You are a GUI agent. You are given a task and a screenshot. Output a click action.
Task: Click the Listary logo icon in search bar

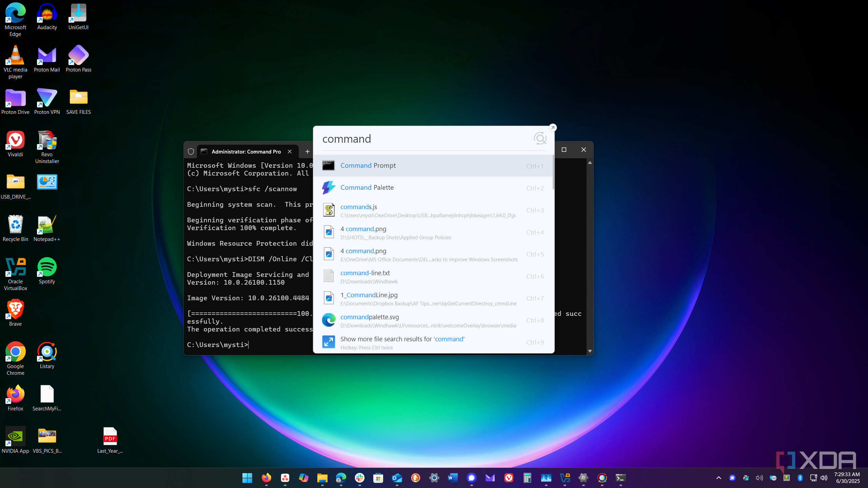click(x=540, y=138)
